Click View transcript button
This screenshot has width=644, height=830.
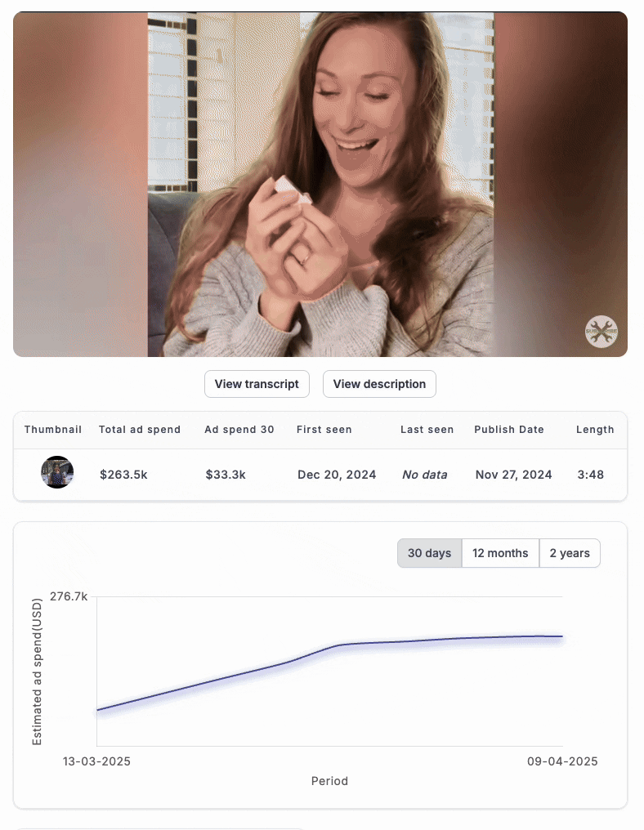click(x=257, y=384)
